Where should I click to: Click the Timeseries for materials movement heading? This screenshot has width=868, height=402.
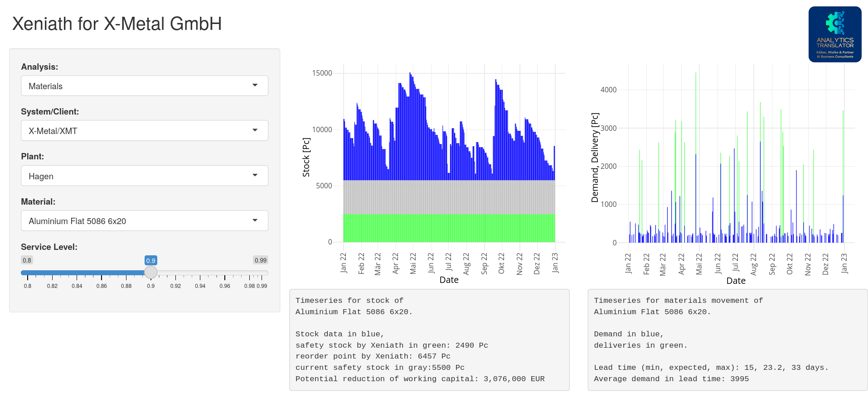pyautogui.click(x=679, y=301)
